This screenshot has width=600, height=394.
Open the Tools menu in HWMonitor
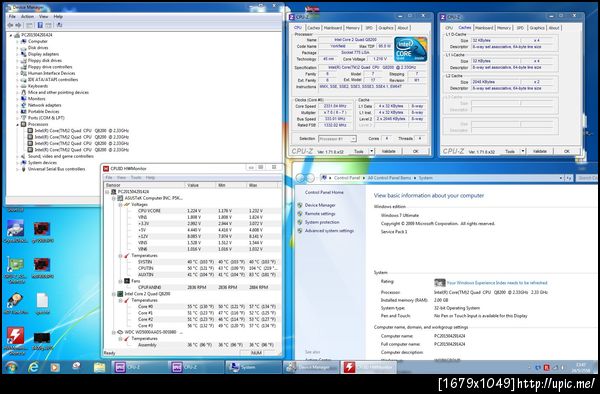click(x=136, y=178)
